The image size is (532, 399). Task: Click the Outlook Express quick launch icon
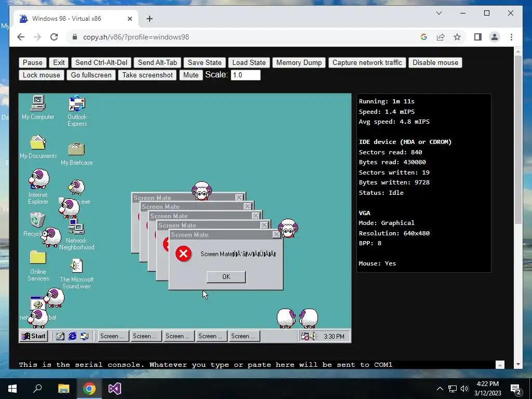[84, 336]
